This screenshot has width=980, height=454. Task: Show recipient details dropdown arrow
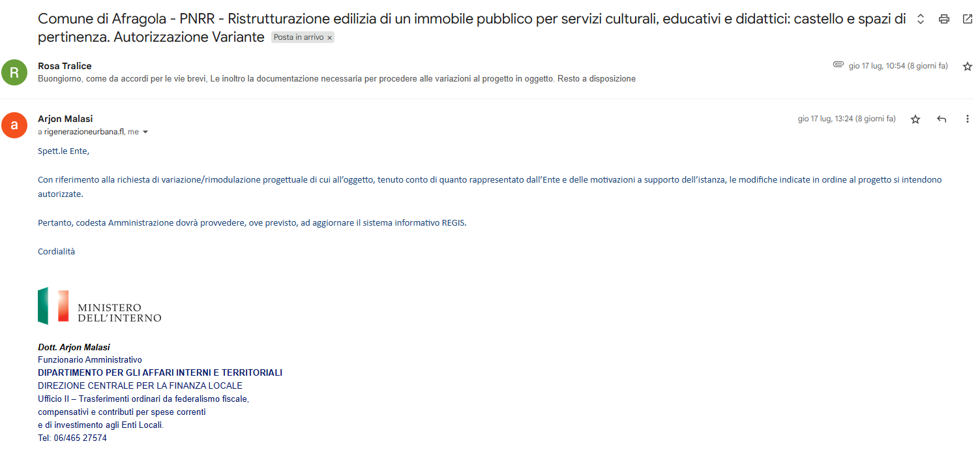[145, 132]
